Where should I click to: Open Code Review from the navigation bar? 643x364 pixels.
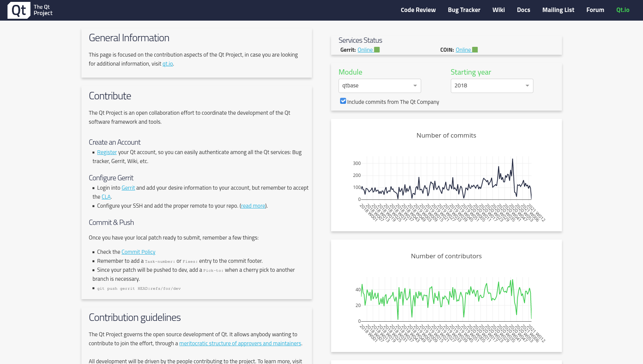click(418, 10)
